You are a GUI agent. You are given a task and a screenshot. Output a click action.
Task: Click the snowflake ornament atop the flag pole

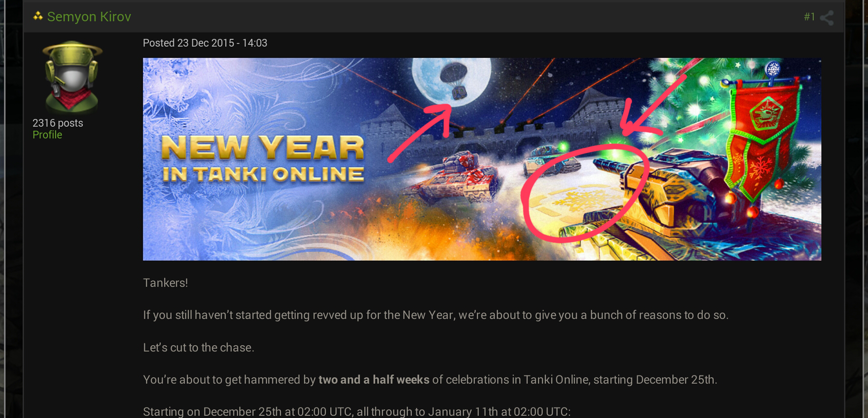coord(773,69)
